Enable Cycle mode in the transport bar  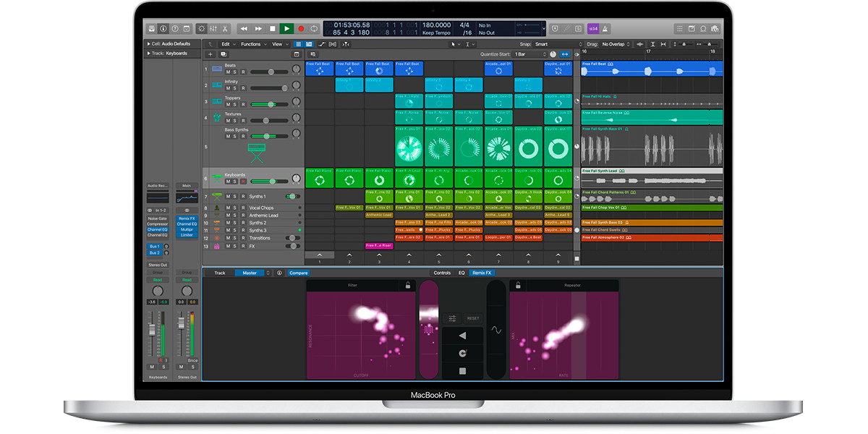pos(314,27)
